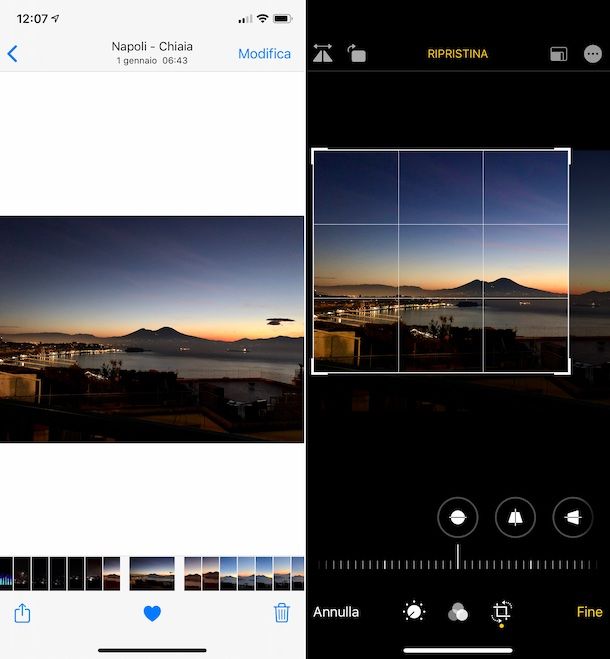Image resolution: width=610 pixels, height=659 pixels.
Task: Switch to the light adjustments dial tab
Action: (x=414, y=612)
